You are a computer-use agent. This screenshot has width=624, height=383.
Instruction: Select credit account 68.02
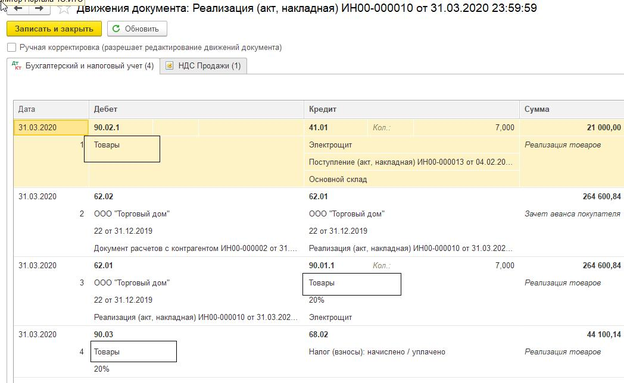318,334
